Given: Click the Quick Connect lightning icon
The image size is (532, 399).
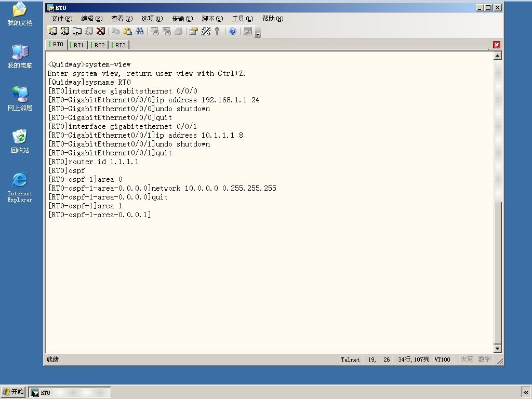Looking at the screenshot, I should 64,31.
